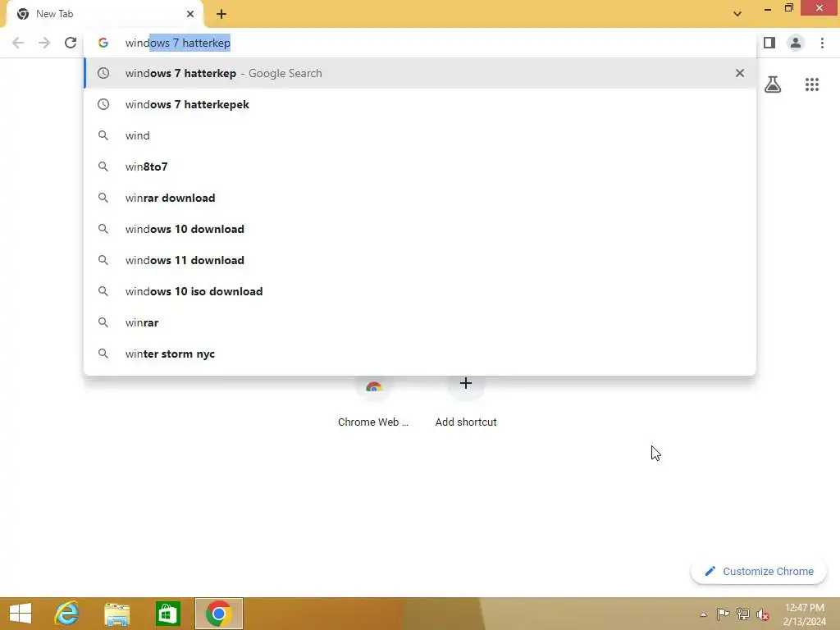This screenshot has width=840, height=630.
Task: Select the 'winrar download' suggestion
Action: 420,198
